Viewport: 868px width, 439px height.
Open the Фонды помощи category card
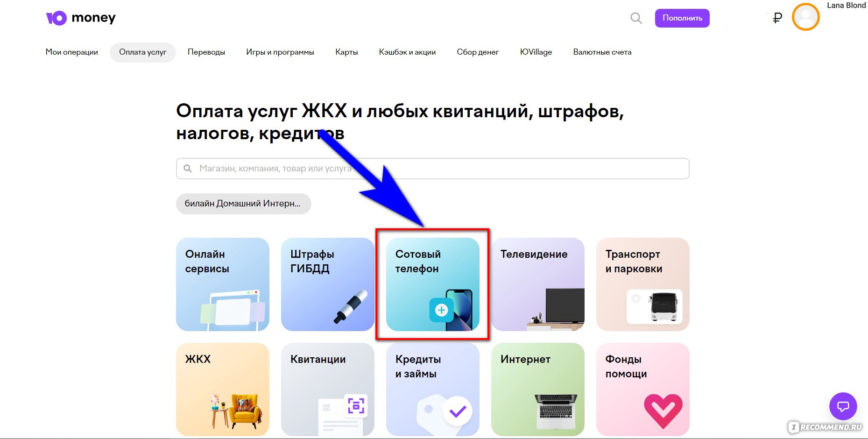(x=643, y=389)
